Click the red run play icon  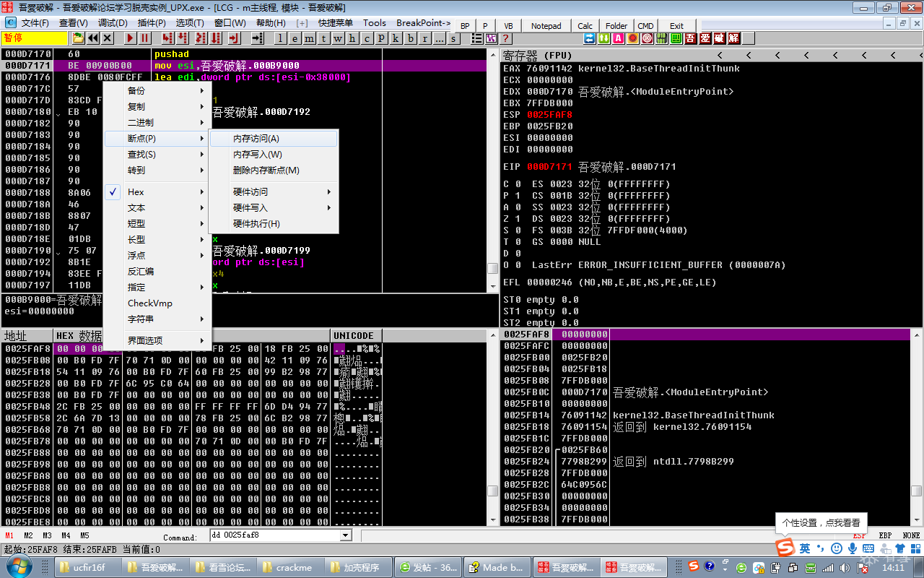[x=130, y=38]
